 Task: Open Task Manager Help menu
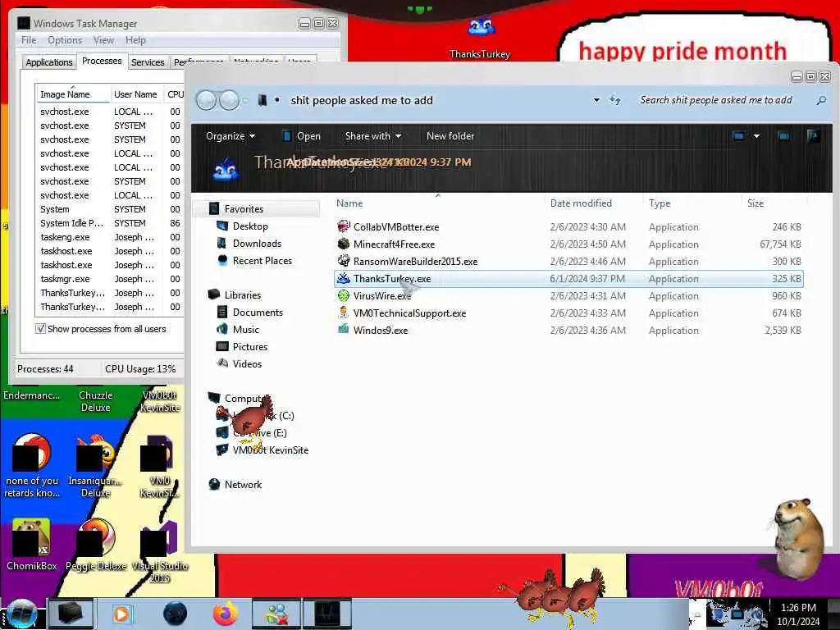click(135, 40)
